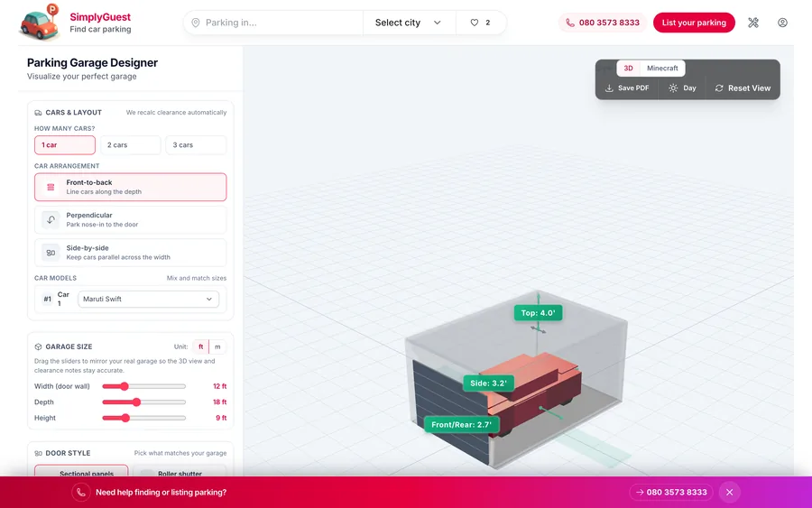Click the Top: 4.0' clearance label

pyautogui.click(x=538, y=313)
